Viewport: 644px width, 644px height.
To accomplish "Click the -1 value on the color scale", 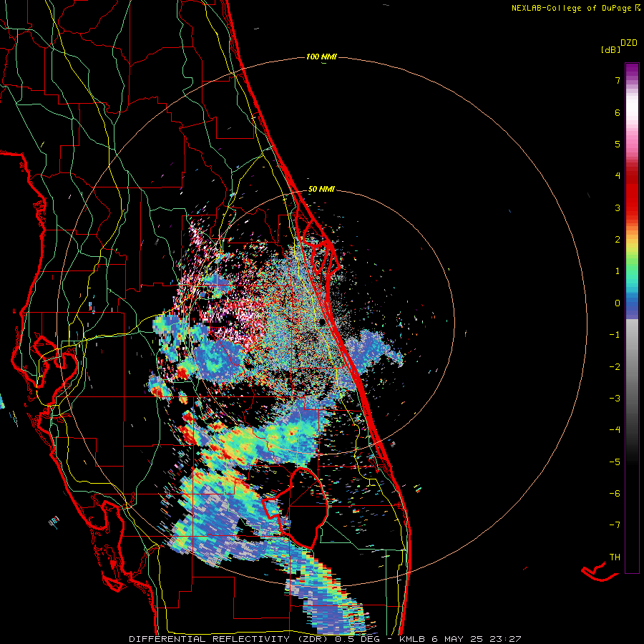I will (x=615, y=335).
